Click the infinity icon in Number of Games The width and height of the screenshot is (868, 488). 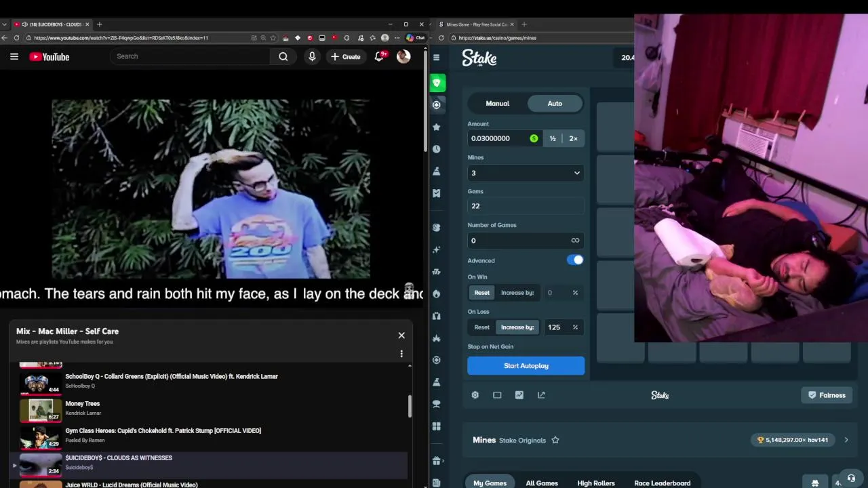(x=575, y=241)
